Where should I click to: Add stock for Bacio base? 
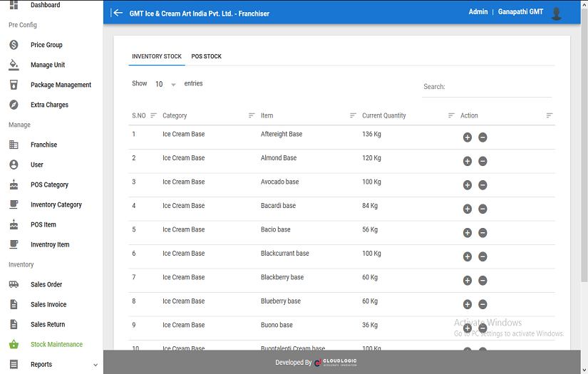pos(468,233)
